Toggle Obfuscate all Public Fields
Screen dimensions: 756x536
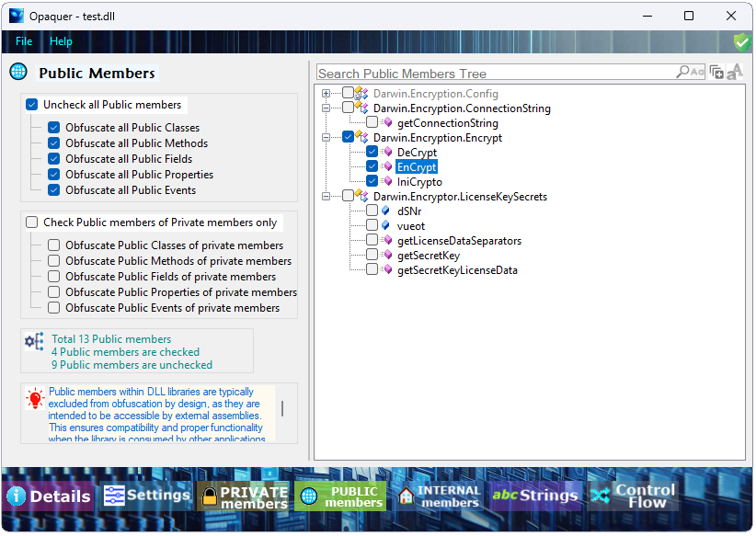point(53,158)
